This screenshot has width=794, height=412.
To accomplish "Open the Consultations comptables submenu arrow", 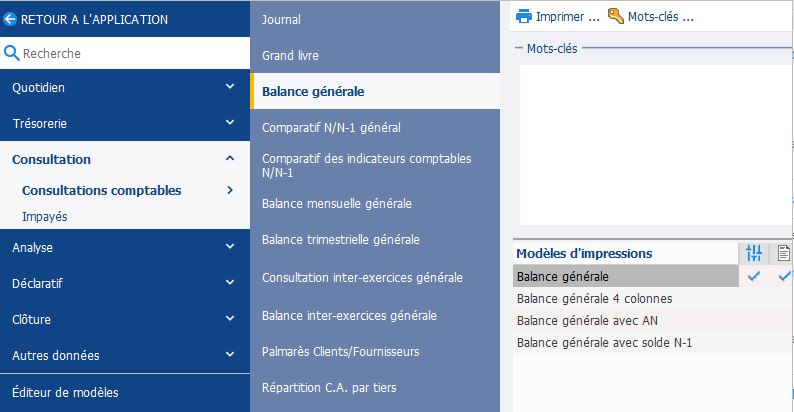I will [x=230, y=190].
